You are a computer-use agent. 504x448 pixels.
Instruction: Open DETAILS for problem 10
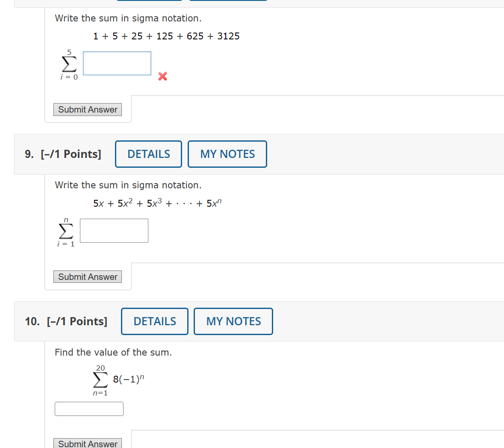point(154,321)
